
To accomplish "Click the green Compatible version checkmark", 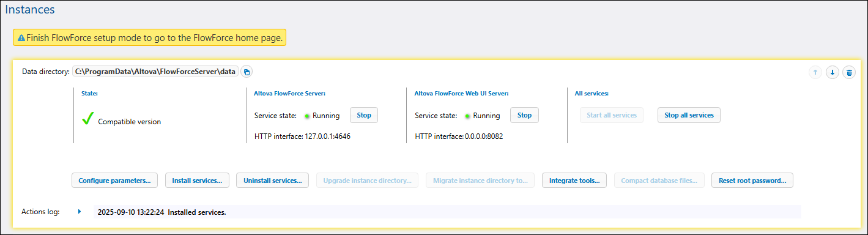I will (87, 119).
